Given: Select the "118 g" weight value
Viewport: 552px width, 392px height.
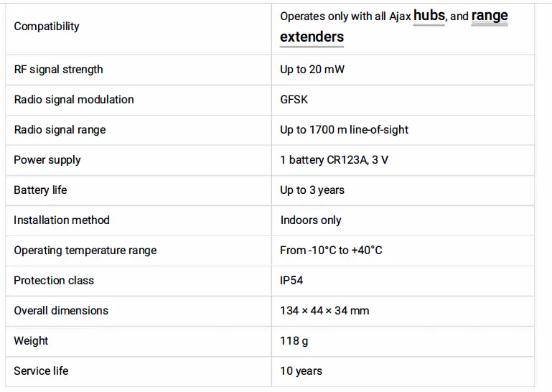Looking at the screenshot, I should [x=294, y=341].
